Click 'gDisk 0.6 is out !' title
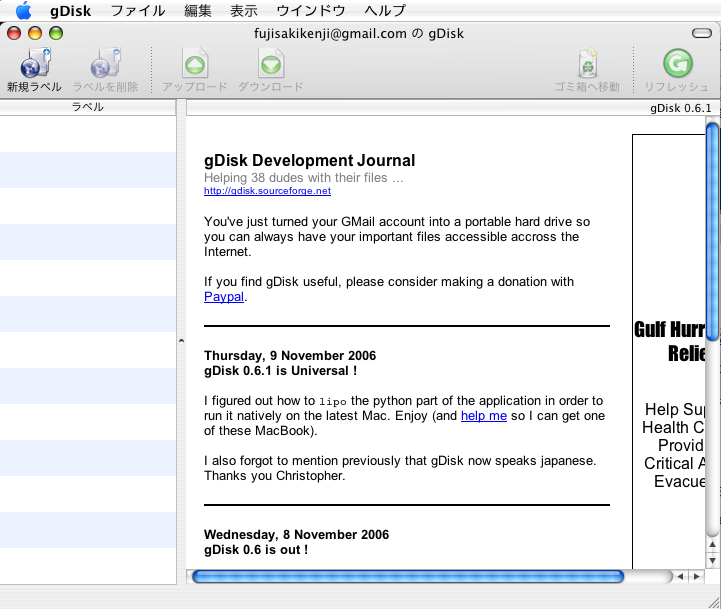The height and width of the screenshot is (609, 721). click(256, 550)
